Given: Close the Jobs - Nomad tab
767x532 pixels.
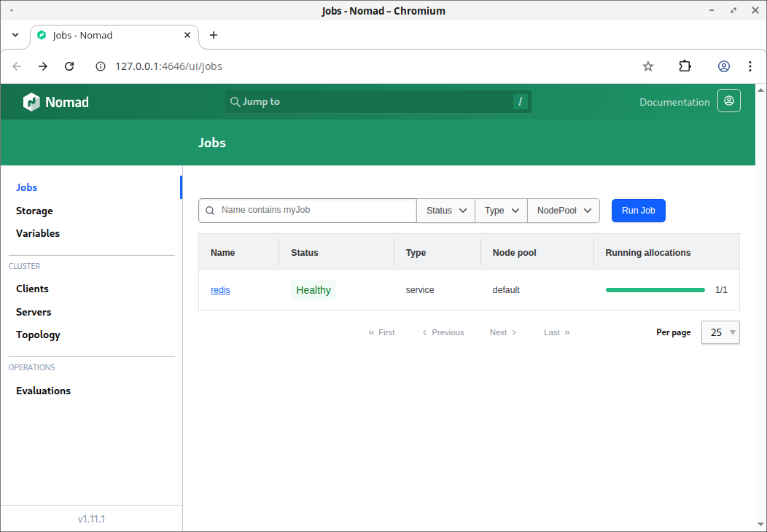Looking at the screenshot, I should (x=187, y=35).
